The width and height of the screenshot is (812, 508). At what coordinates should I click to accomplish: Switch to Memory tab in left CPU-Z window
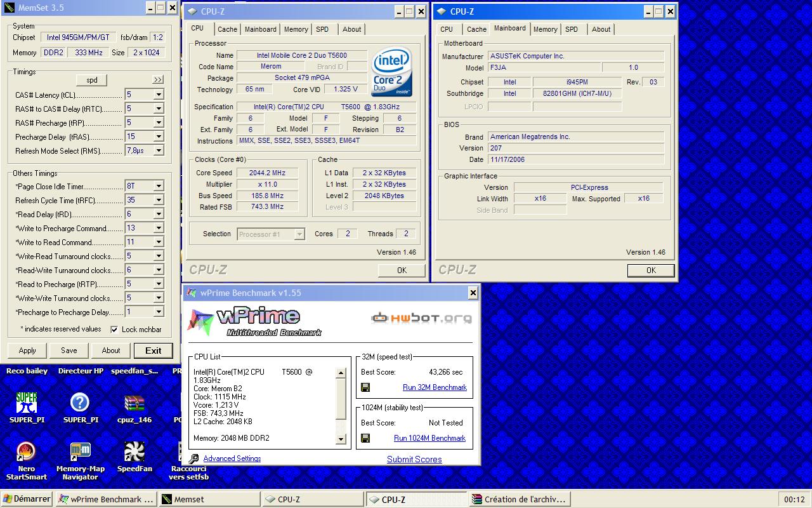(296, 29)
